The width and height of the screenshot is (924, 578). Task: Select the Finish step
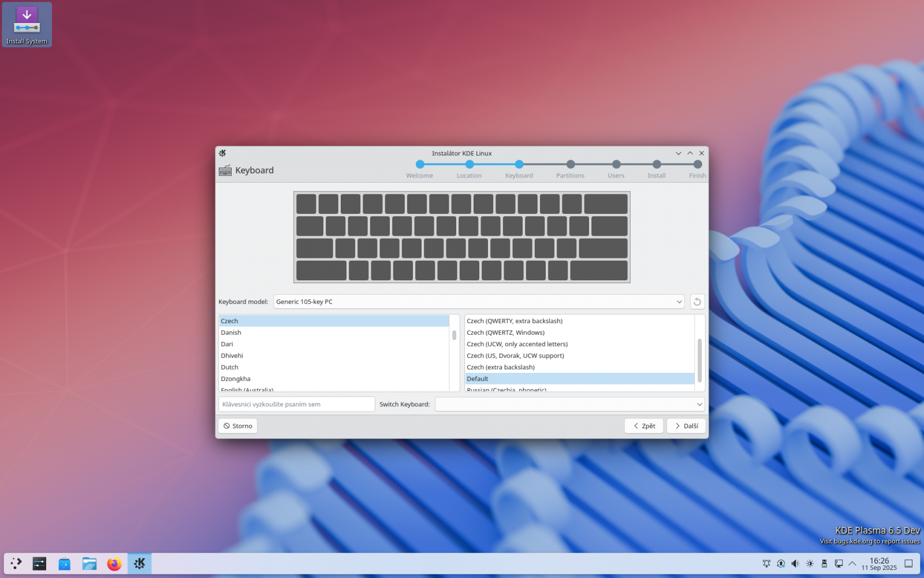click(x=698, y=169)
